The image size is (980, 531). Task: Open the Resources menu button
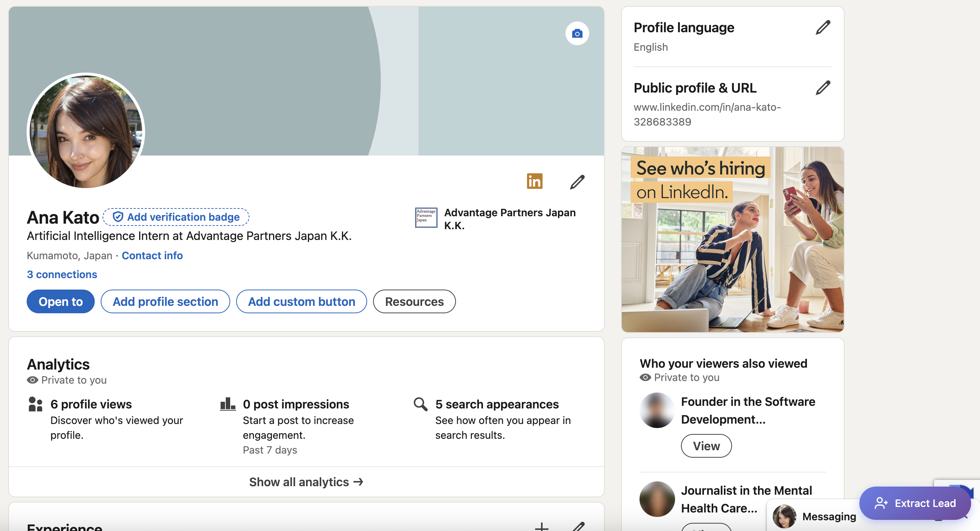[x=414, y=301]
